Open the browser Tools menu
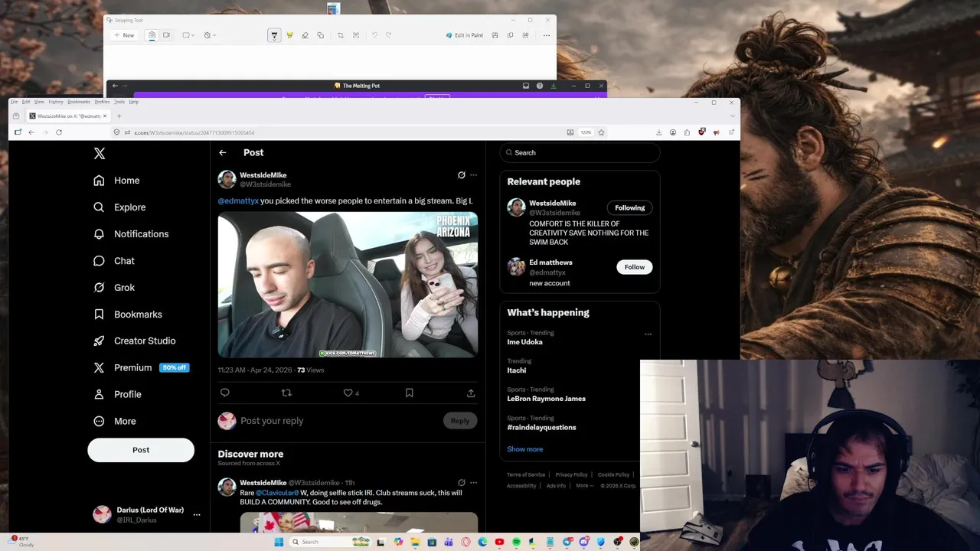The width and height of the screenshot is (980, 551). 119,102
